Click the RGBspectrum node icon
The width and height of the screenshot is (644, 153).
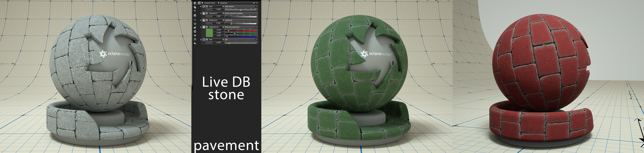tap(204, 27)
